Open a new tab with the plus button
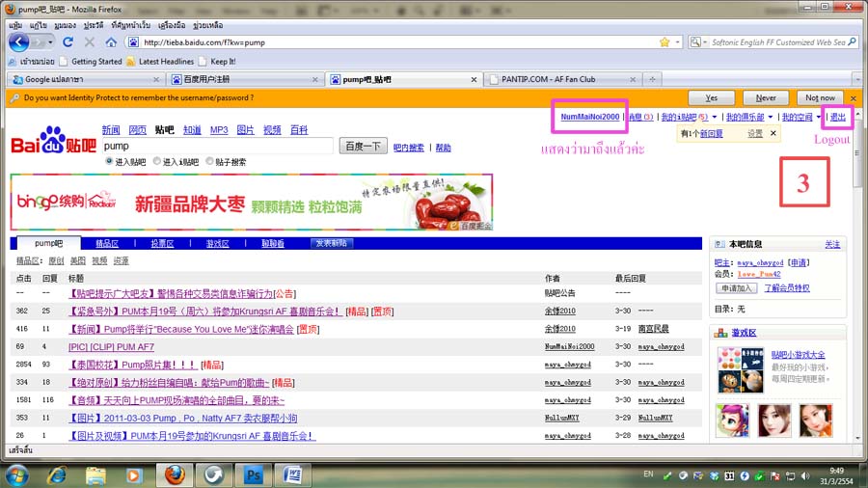Image resolution: width=868 pixels, height=488 pixels. (x=652, y=80)
